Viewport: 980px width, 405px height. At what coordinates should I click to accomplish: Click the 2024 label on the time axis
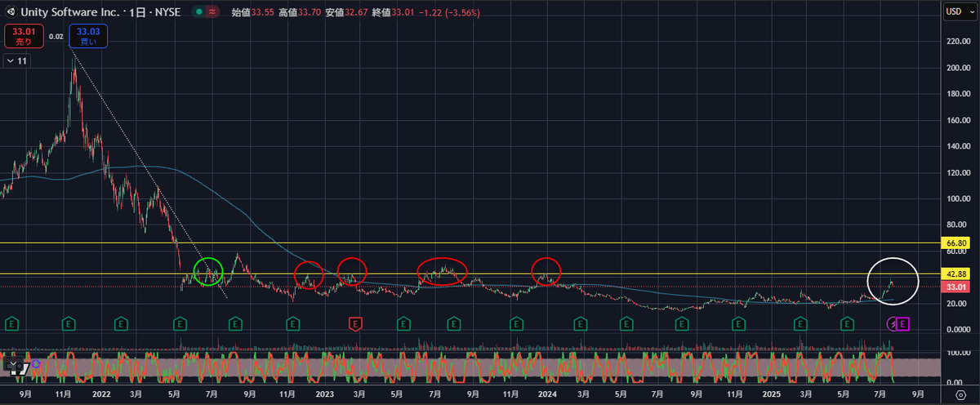coord(547,394)
